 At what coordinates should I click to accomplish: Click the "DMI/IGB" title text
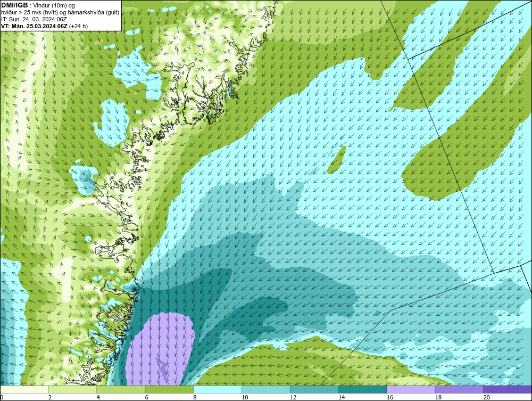click(x=14, y=5)
